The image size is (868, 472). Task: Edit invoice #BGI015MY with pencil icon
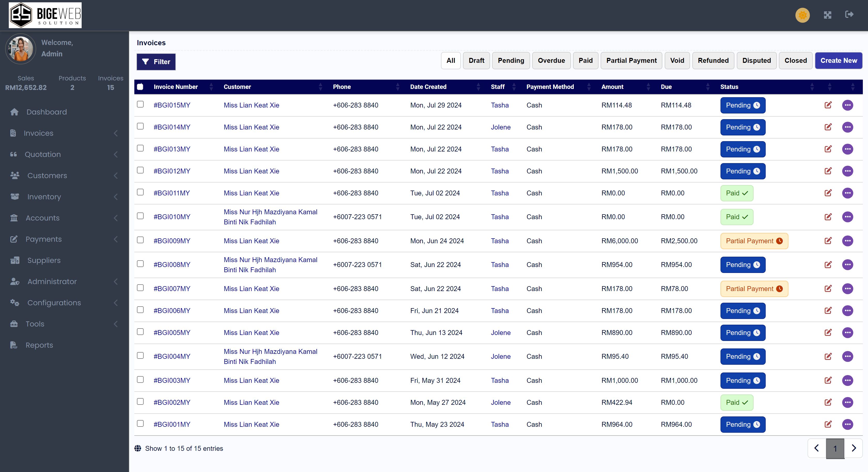(x=828, y=105)
